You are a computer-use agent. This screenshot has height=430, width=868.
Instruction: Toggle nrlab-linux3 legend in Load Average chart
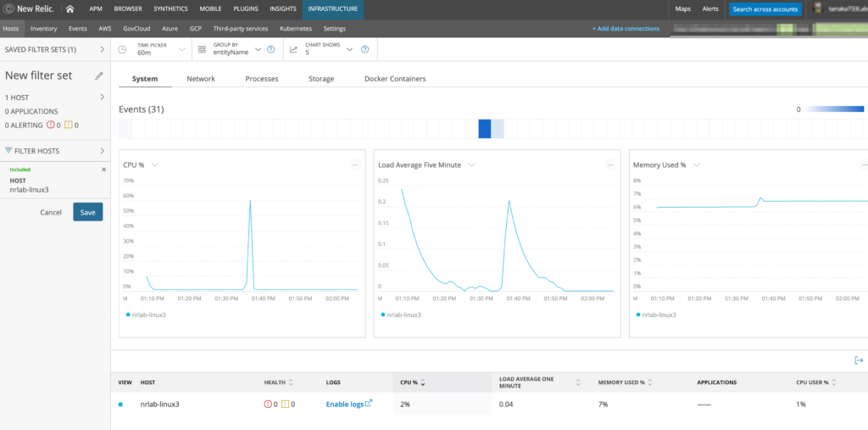(x=401, y=315)
